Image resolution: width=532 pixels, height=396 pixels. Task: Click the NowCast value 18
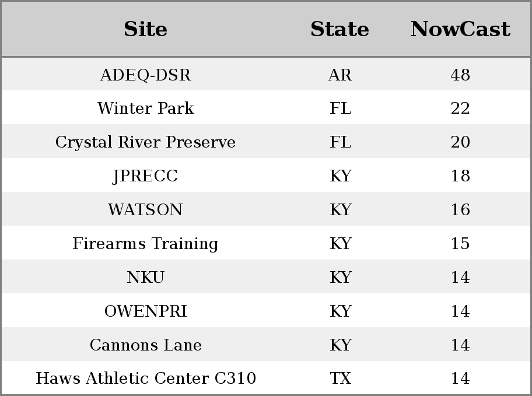[460, 176]
